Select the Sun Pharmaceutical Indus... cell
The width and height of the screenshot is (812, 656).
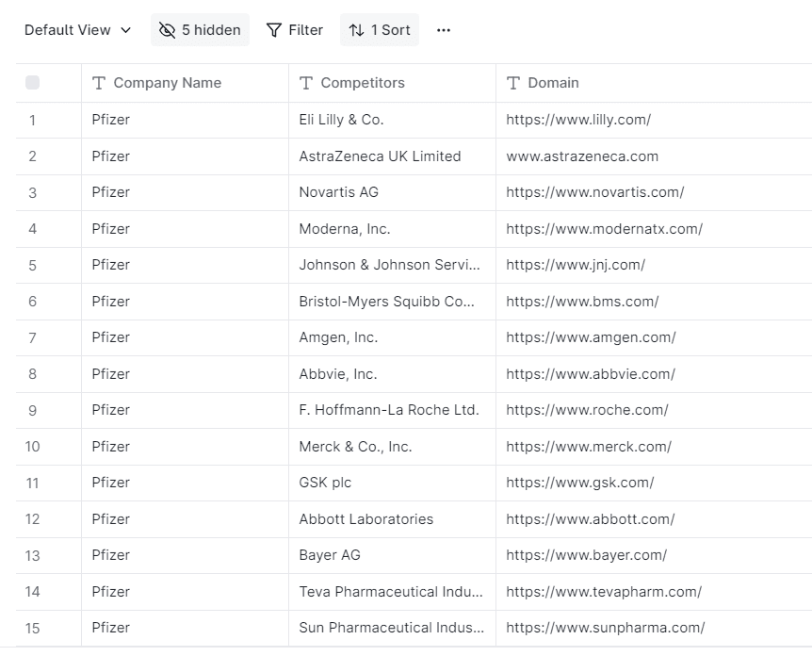pyautogui.click(x=392, y=628)
